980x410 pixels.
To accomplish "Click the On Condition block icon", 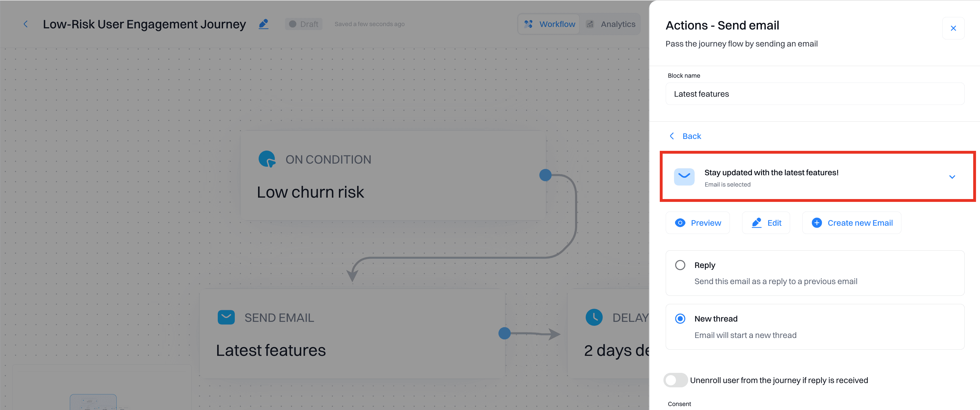I will 267,159.
